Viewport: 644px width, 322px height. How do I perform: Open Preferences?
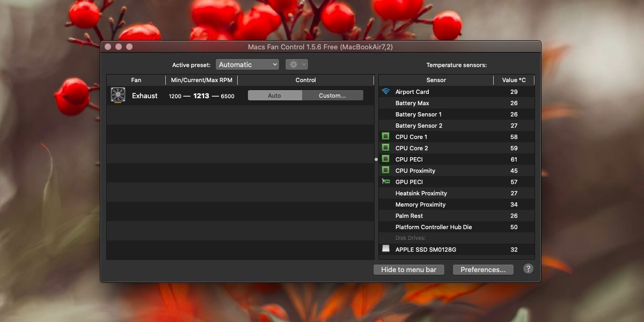[482, 269]
